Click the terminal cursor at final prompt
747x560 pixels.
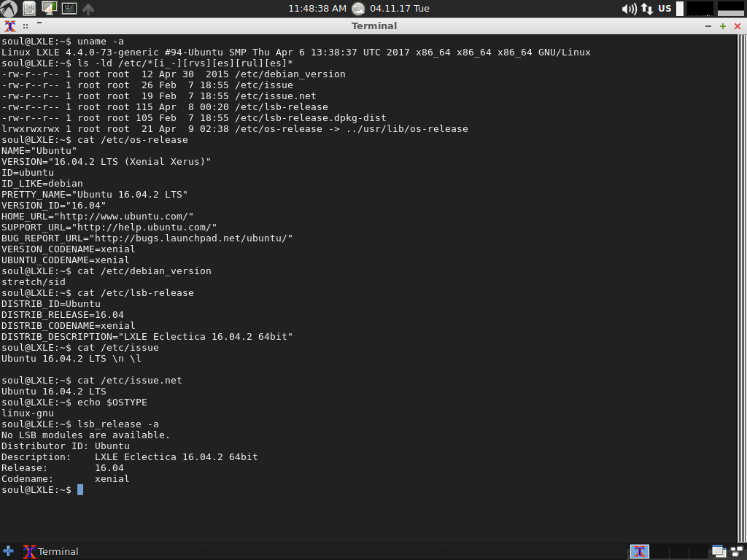click(80, 490)
